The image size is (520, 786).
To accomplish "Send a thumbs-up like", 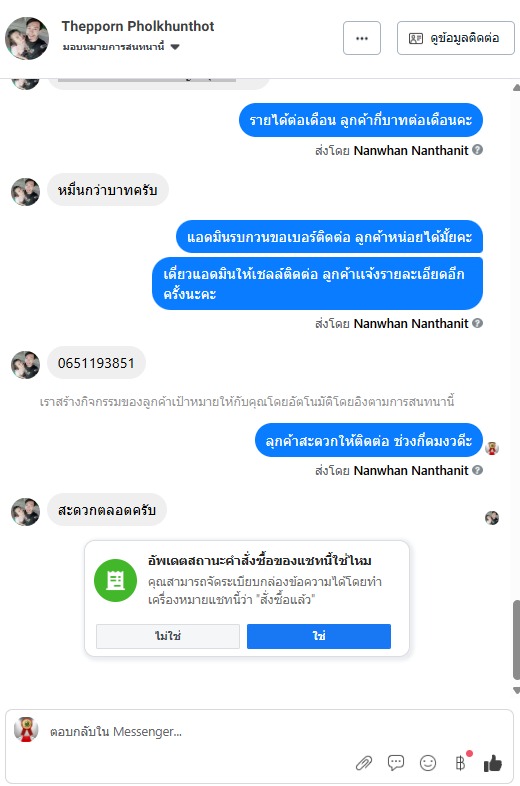I will pyautogui.click(x=492, y=763).
